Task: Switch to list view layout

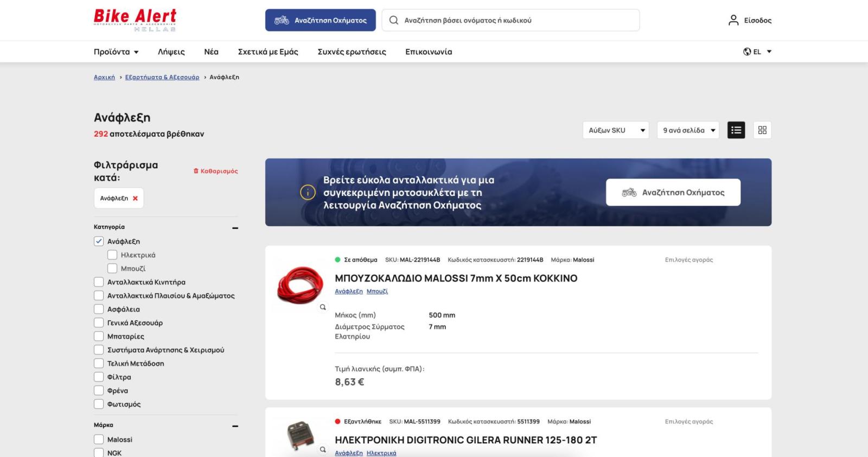Action: click(736, 130)
